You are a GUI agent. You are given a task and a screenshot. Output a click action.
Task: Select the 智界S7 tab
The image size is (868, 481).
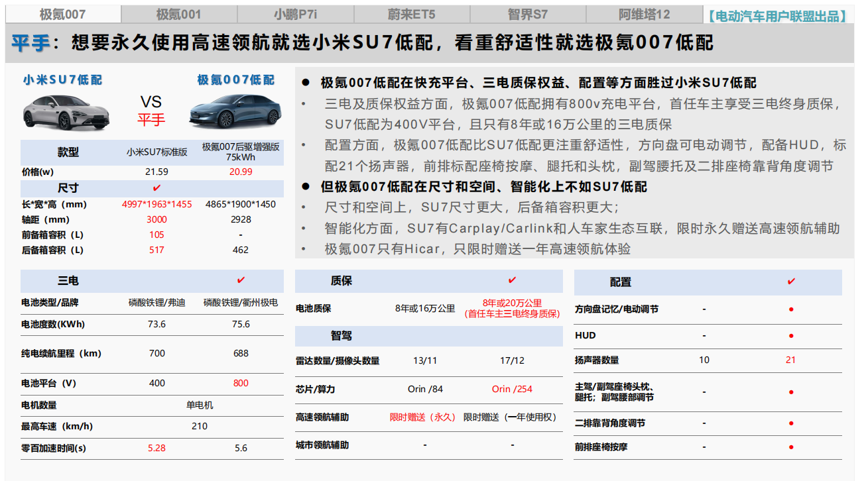coord(528,14)
